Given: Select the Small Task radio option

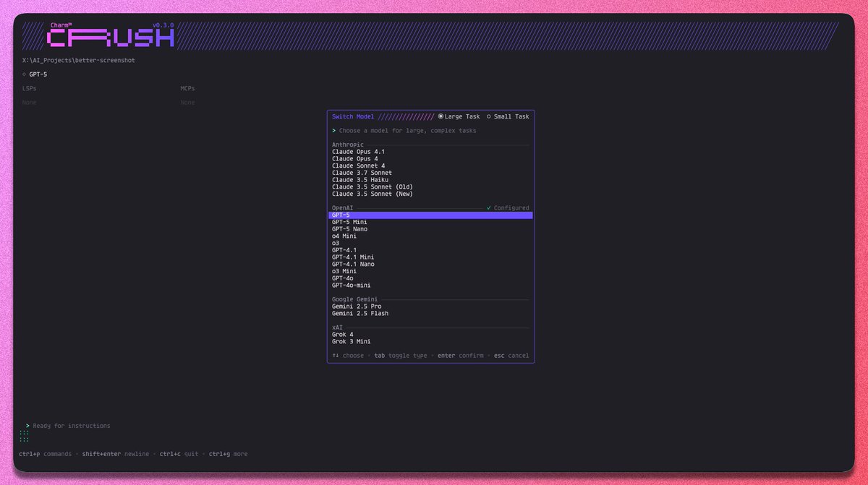Looking at the screenshot, I should [508, 116].
